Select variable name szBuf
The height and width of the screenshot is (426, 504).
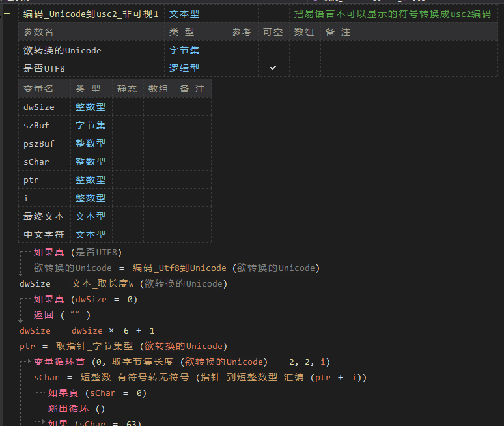pos(36,125)
